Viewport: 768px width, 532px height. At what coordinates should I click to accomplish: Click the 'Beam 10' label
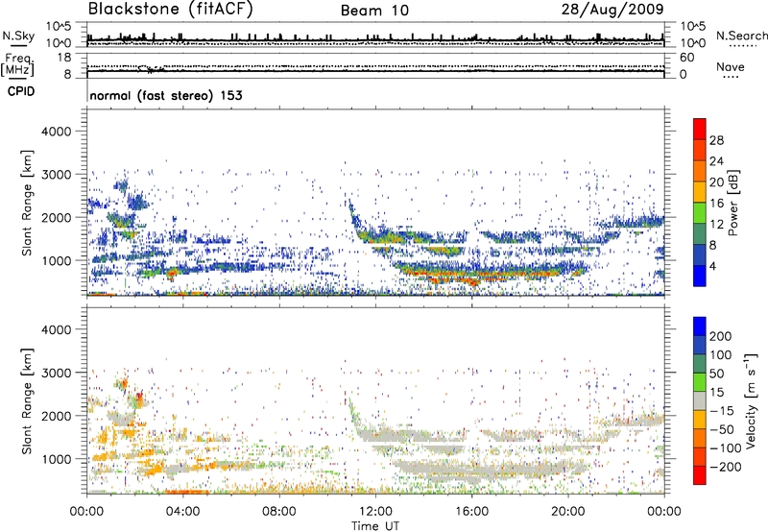tap(374, 11)
